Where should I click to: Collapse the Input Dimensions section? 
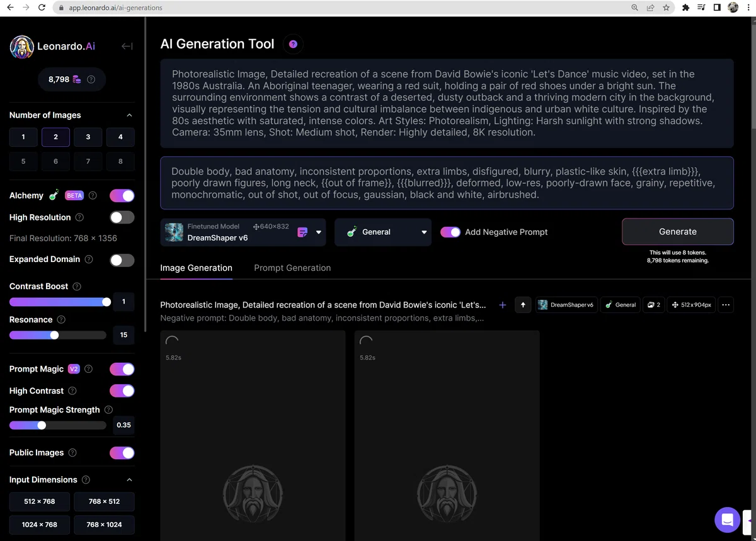pyautogui.click(x=129, y=480)
